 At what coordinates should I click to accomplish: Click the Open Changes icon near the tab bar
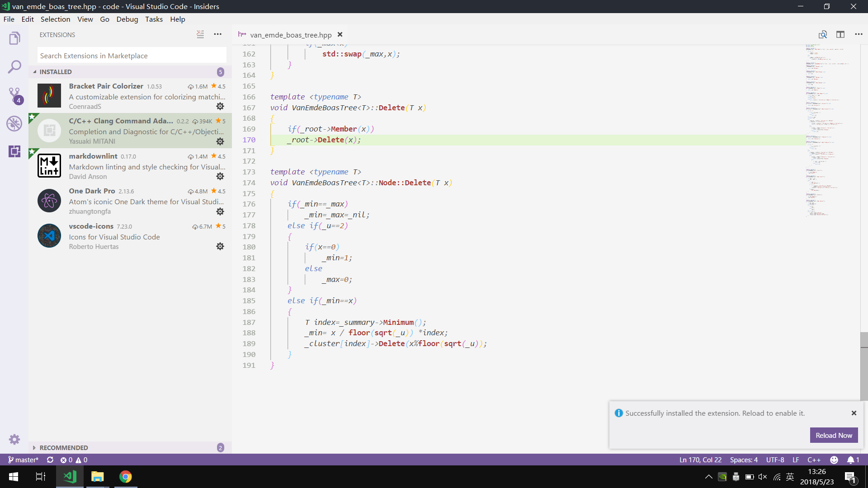tap(823, 34)
